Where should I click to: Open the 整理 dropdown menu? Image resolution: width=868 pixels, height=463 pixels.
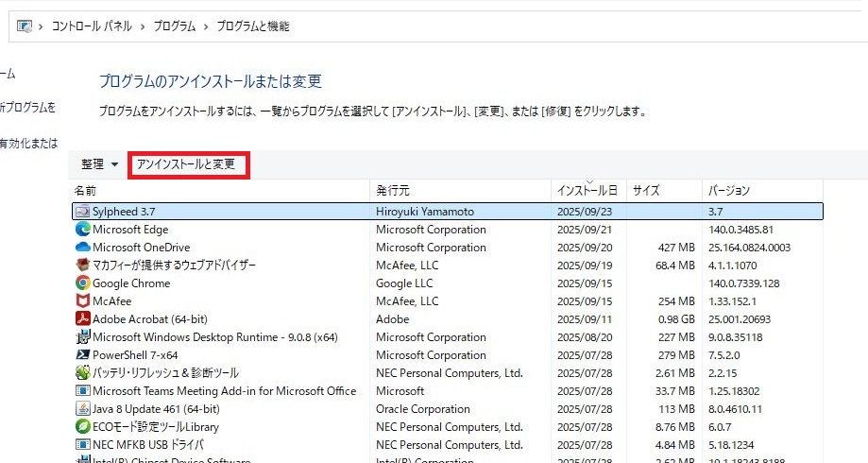coord(99,164)
